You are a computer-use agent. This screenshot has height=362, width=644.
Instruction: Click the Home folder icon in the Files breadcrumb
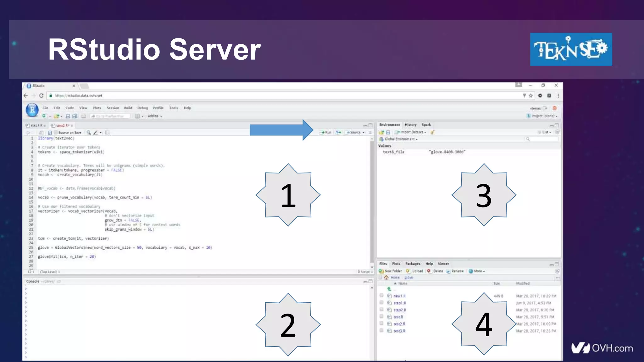coord(386,277)
